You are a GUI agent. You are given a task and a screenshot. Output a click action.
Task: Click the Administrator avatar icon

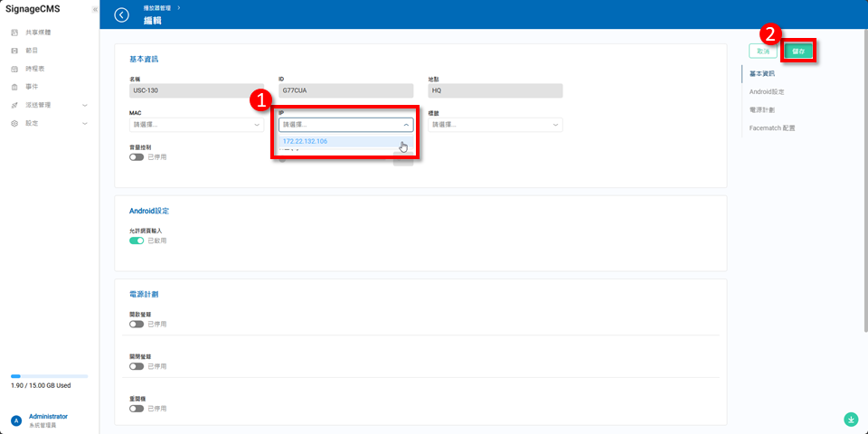pyautogui.click(x=15, y=420)
